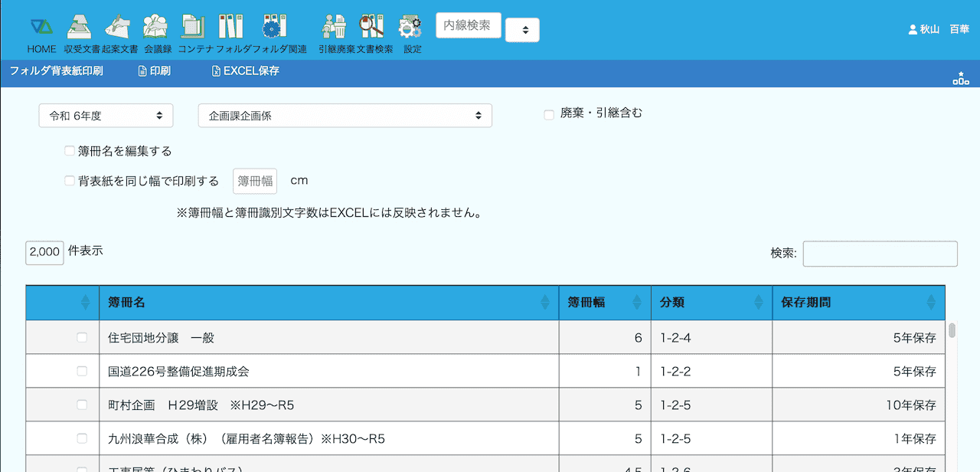
Task: Open dropdown next to 内線検索 field
Action: pos(522,30)
